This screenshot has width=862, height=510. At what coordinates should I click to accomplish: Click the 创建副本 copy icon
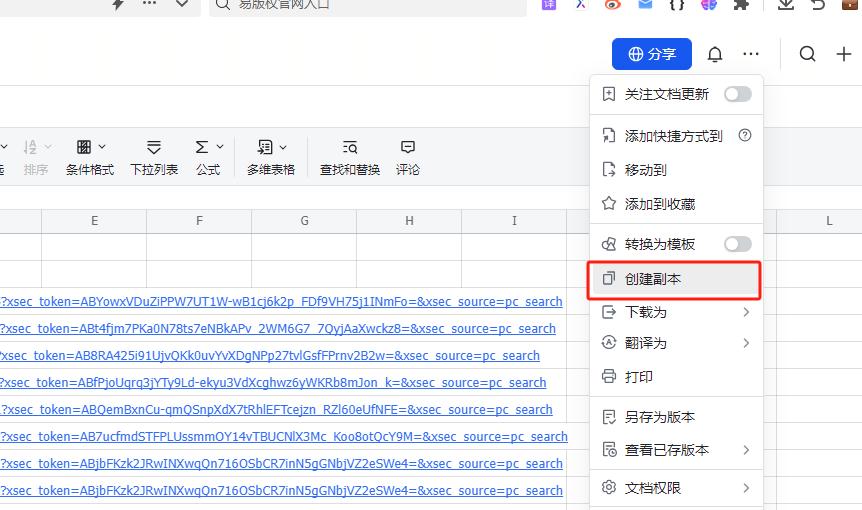(609, 278)
